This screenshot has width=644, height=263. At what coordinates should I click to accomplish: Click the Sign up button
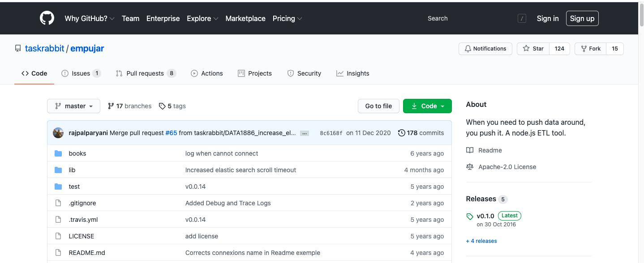[x=582, y=18]
